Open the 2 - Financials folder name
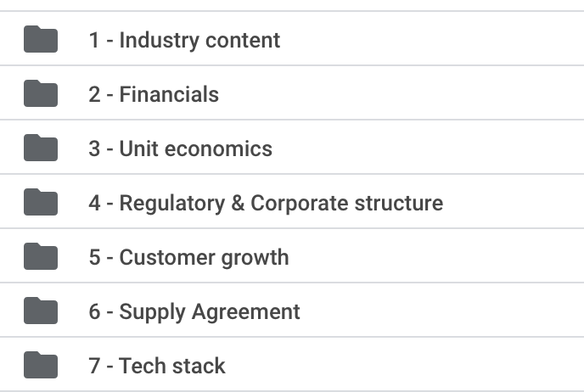This screenshot has height=392, width=584. coord(154,94)
